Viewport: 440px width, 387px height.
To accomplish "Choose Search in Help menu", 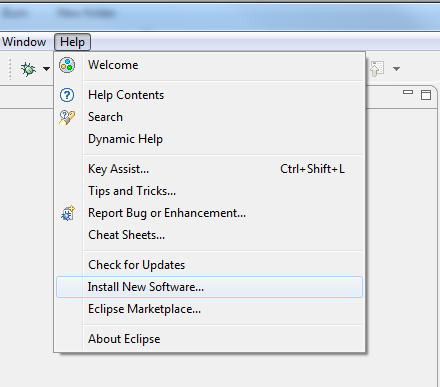I will (209, 117).
